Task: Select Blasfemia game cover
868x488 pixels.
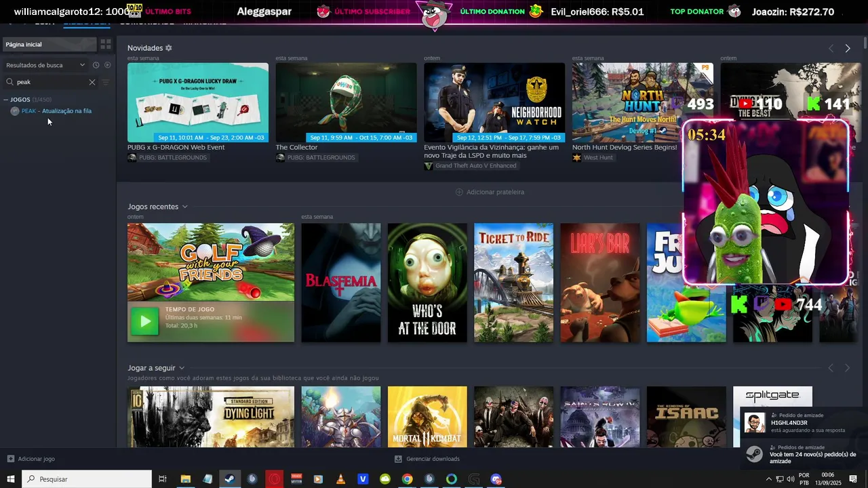Action: click(x=341, y=283)
